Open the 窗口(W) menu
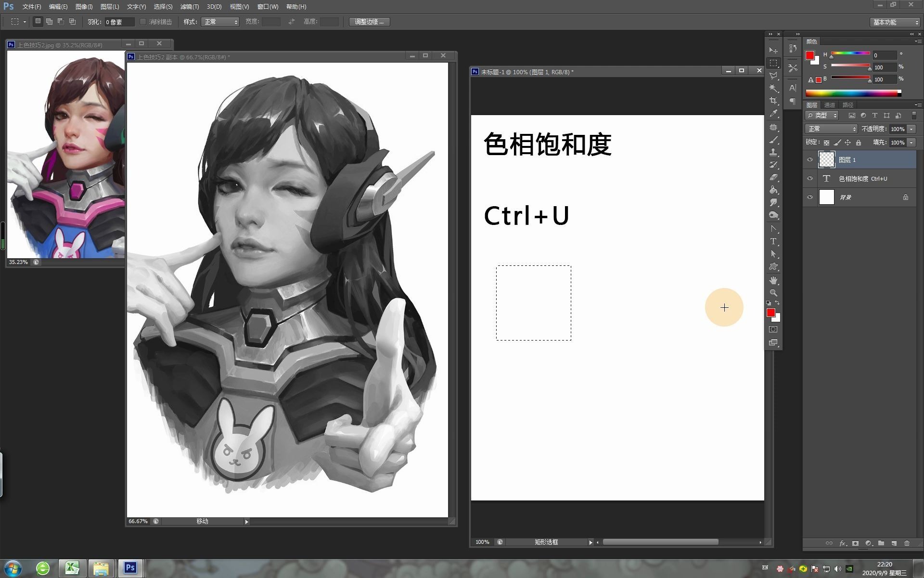Screen dimensions: 924x578 [x=268, y=7]
